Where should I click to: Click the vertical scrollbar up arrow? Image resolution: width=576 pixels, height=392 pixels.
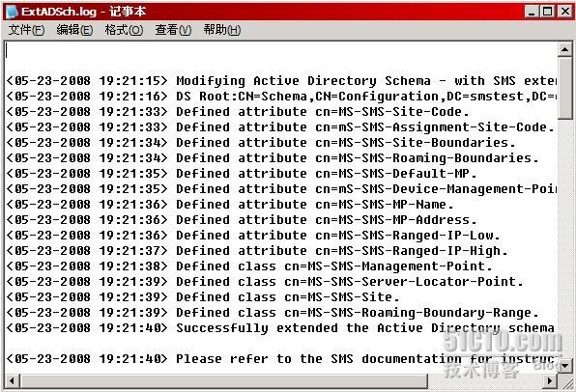564,49
